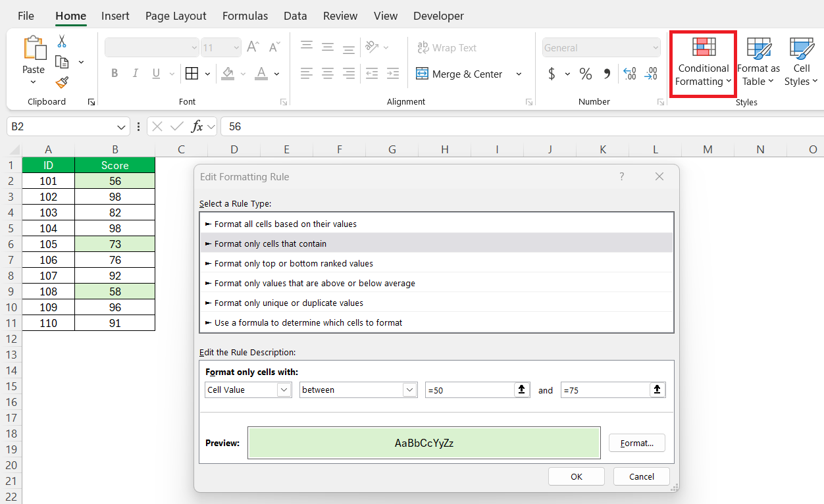
Task: Click OK in Edit Formatting Rule
Action: coord(577,476)
